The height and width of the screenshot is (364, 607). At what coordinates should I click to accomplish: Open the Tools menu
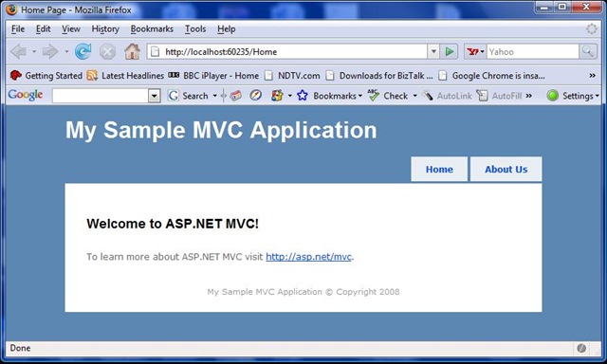(x=195, y=29)
